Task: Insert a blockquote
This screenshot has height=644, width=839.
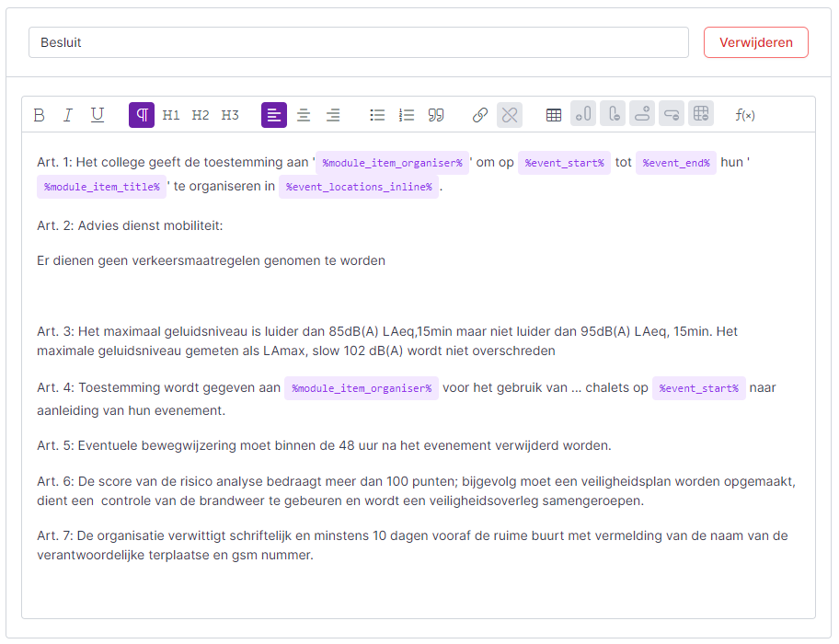Action: [x=436, y=115]
